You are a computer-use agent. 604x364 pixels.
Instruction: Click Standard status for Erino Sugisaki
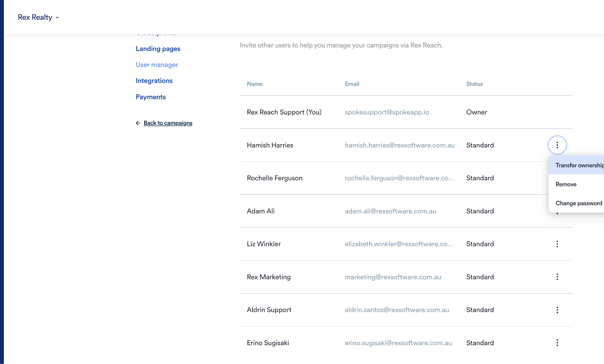480,343
